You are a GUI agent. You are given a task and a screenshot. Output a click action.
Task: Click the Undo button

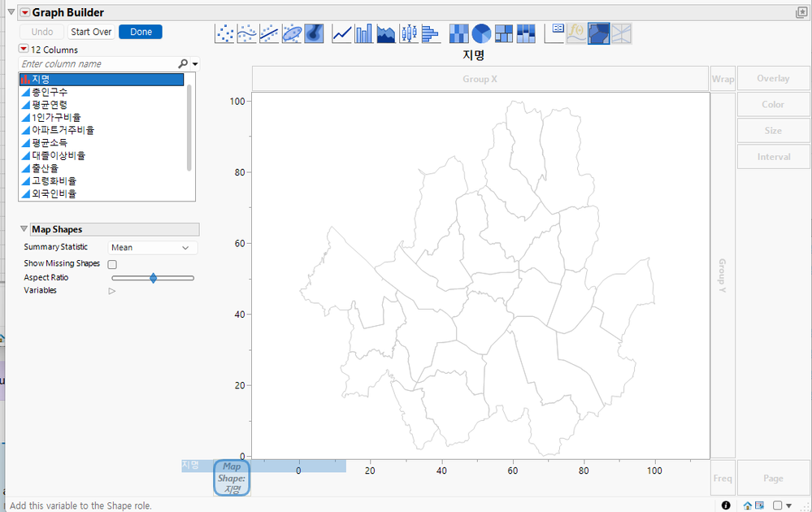click(42, 32)
